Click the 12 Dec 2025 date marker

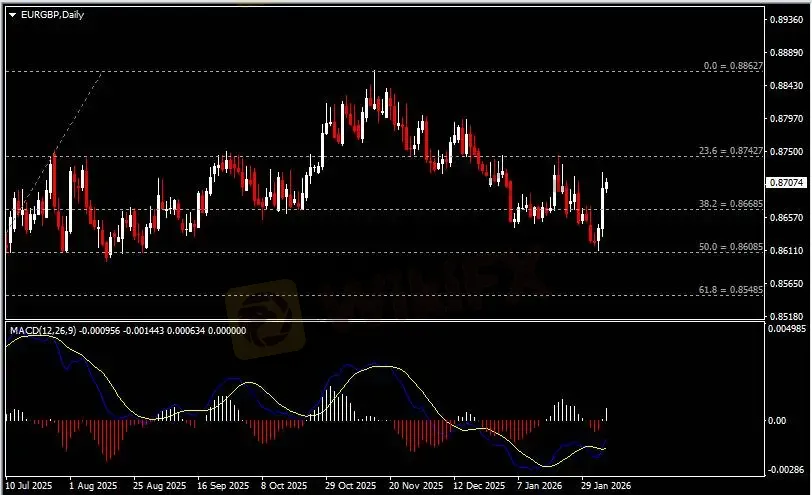pos(479,486)
